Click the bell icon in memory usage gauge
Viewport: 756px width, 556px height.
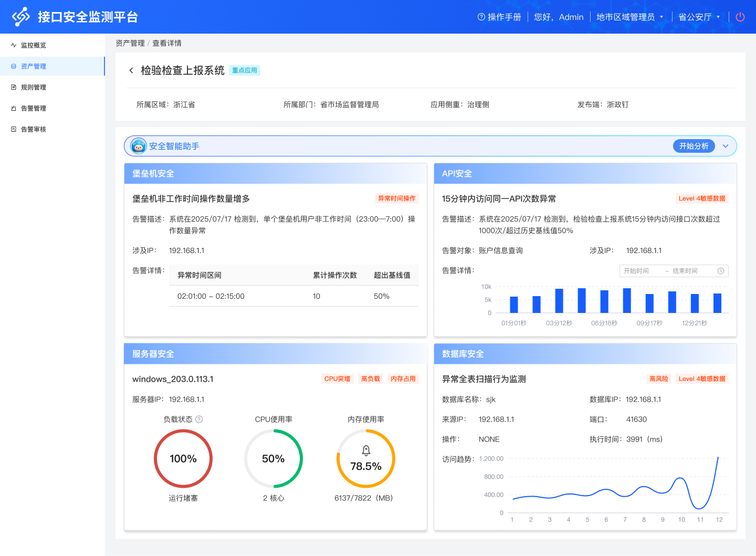[366, 450]
